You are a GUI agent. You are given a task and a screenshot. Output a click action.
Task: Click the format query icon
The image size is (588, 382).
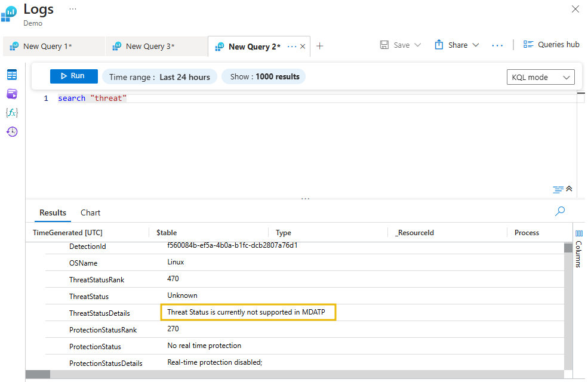[558, 189]
